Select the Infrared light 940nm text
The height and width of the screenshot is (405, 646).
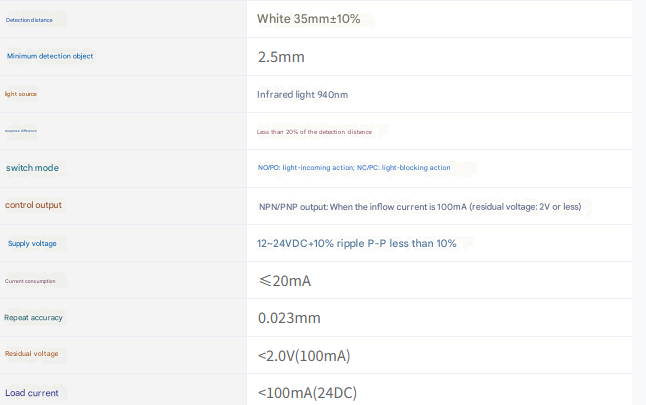[302, 94]
